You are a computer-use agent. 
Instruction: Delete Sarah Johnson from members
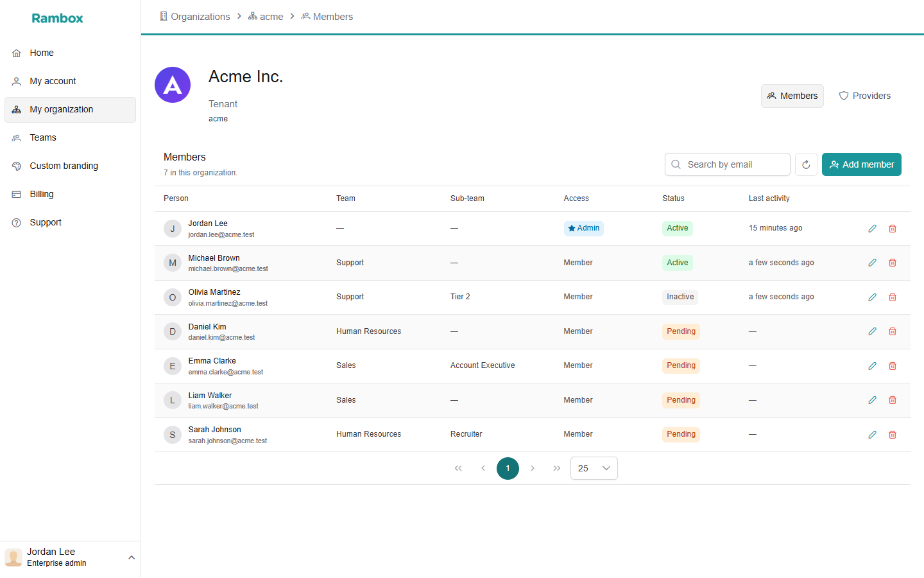pyautogui.click(x=892, y=435)
